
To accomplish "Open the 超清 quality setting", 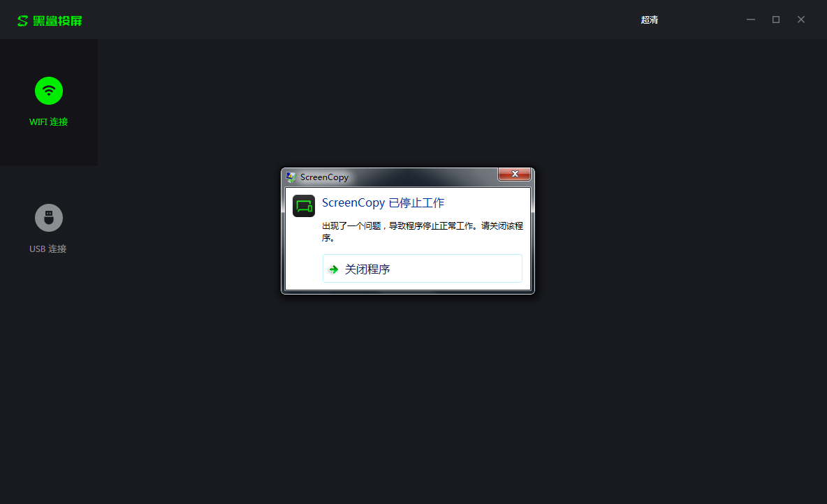I will (x=650, y=20).
